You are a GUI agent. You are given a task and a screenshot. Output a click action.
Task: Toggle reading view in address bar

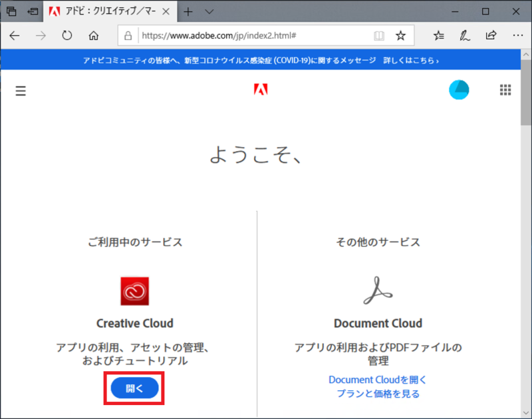pyautogui.click(x=378, y=36)
